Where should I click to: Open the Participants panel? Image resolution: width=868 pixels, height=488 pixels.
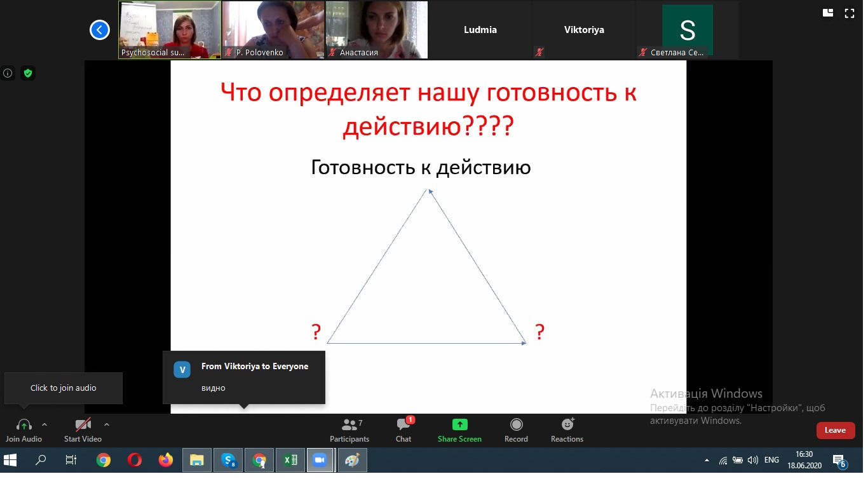(x=349, y=430)
